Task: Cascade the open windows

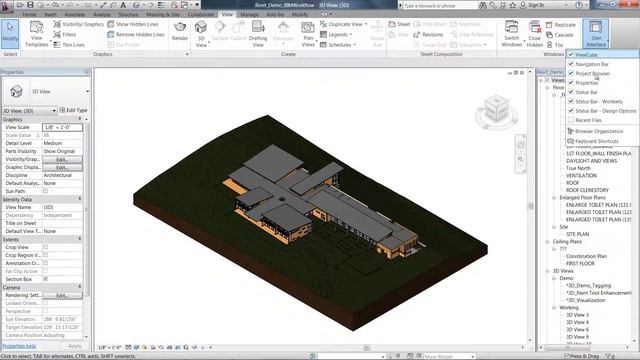Action: [x=560, y=35]
